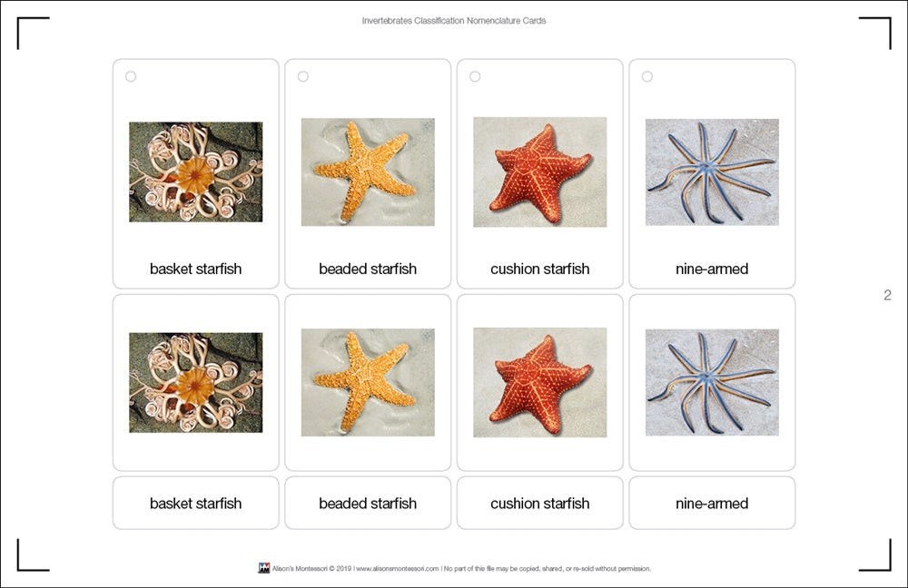Select the bottom "nine-armed" label card
Image resolution: width=908 pixels, height=588 pixels.
(x=712, y=503)
